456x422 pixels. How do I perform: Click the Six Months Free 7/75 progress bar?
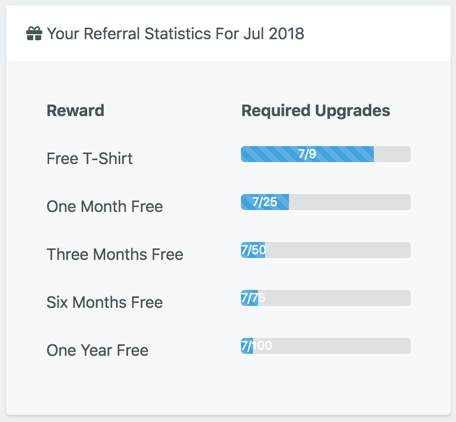point(326,298)
